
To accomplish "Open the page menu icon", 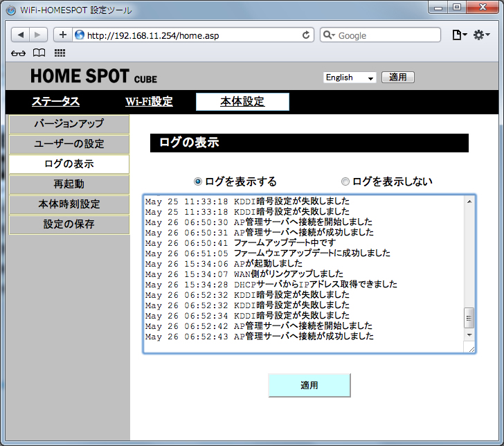I will (459, 35).
